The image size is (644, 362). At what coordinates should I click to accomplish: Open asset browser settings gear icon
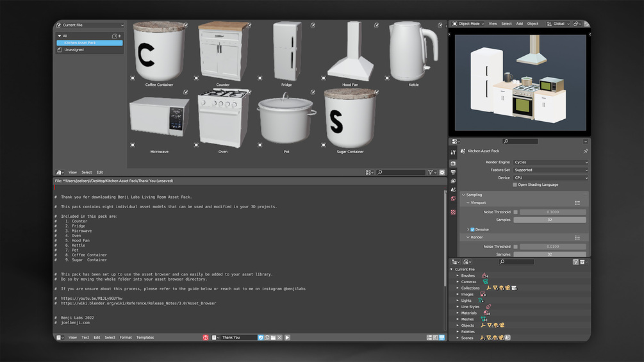pos(442,172)
